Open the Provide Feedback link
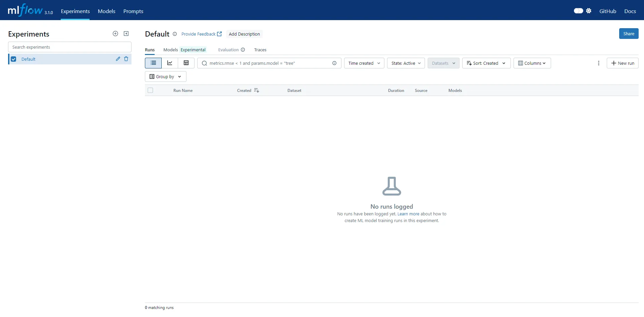 (x=199, y=34)
